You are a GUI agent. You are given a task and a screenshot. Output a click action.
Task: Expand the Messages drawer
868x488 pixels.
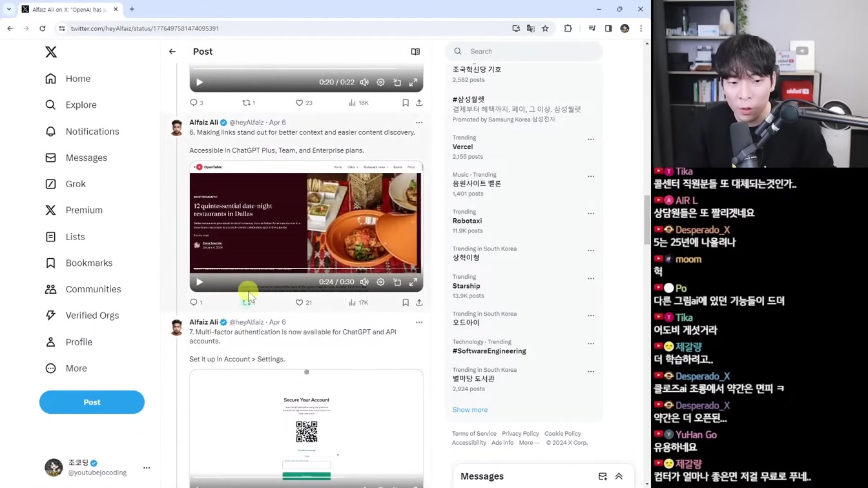pos(619,476)
